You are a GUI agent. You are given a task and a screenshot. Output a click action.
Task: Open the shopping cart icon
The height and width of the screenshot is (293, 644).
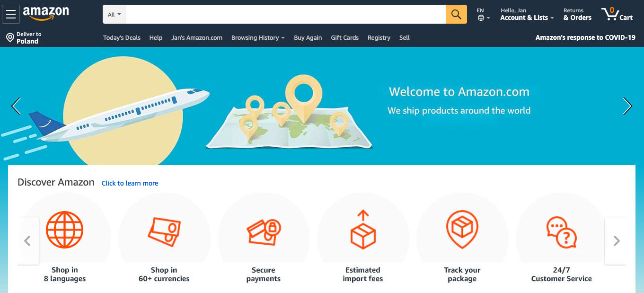pos(617,14)
